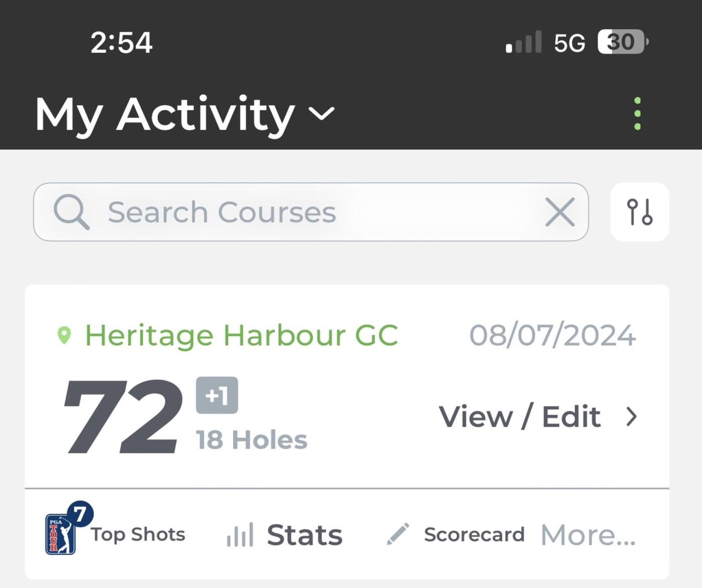Select the Top Shots label

pos(138,535)
